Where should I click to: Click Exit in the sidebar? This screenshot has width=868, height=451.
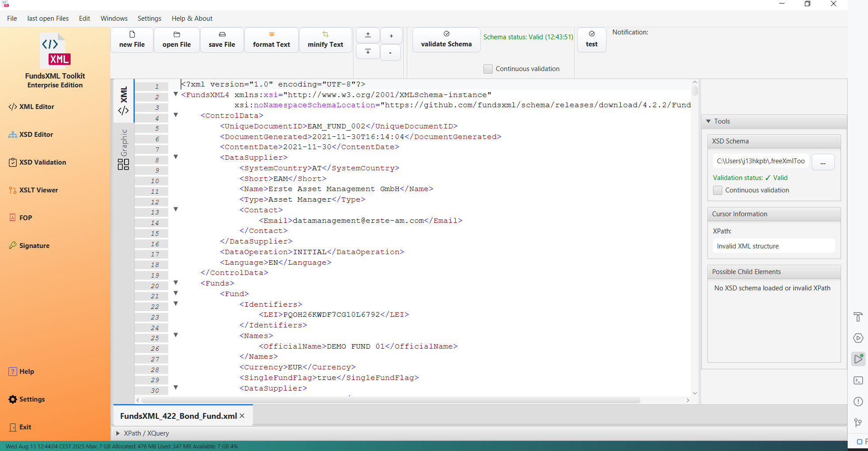(x=20, y=427)
